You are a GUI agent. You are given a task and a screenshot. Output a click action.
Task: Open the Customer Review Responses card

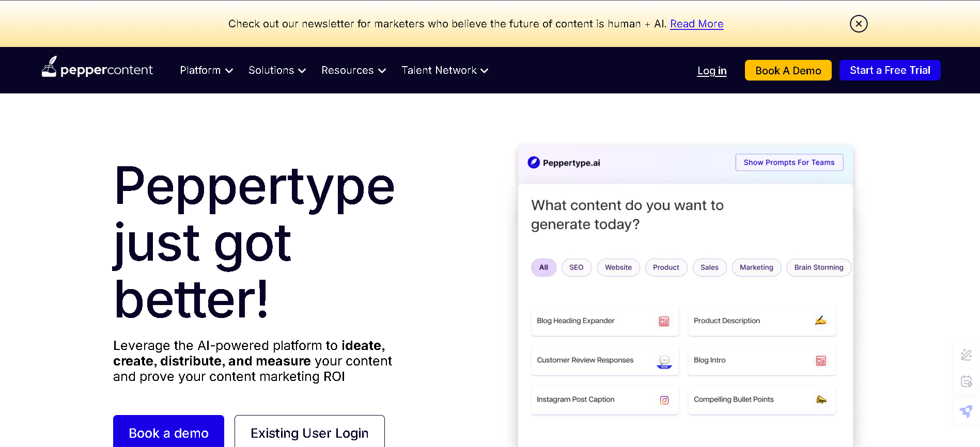[x=605, y=360]
